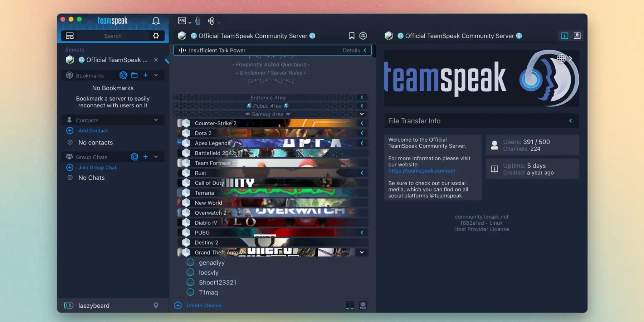Search bookmarks with the magnifier icon

click(123, 75)
